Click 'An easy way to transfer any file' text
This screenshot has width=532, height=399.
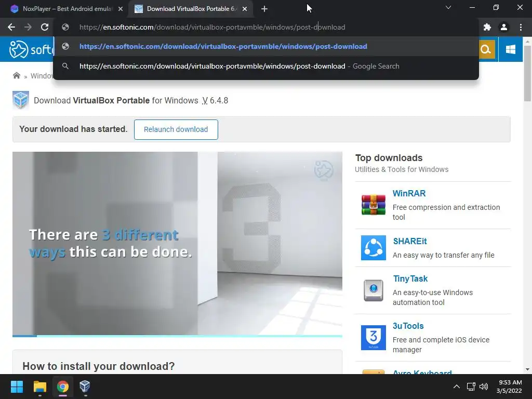point(444,255)
